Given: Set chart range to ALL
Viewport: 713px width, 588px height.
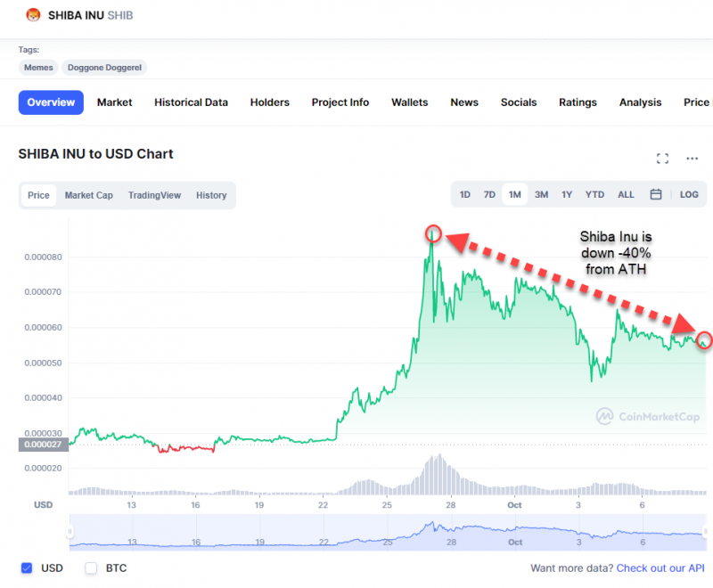Looking at the screenshot, I should 626,194.
